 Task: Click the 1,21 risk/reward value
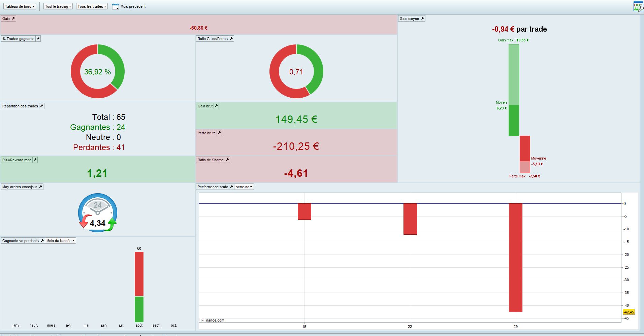coord(97,173)
